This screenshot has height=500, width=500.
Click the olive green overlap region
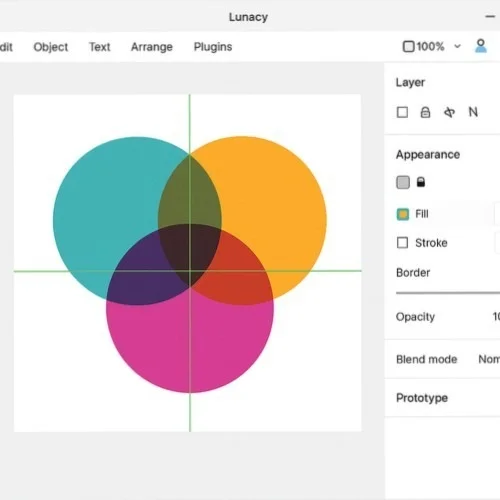tap(189, 190)
